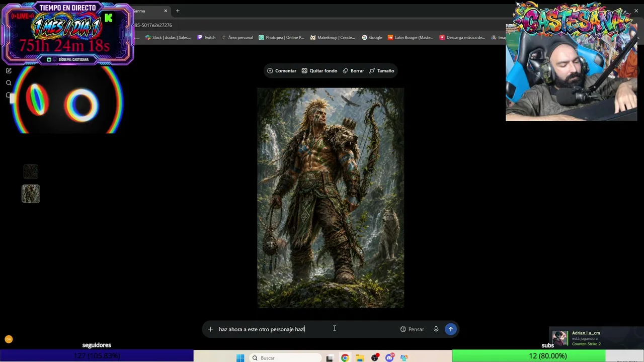
Task: Click the taskbar Buscar search box
Action: [285, 357]
